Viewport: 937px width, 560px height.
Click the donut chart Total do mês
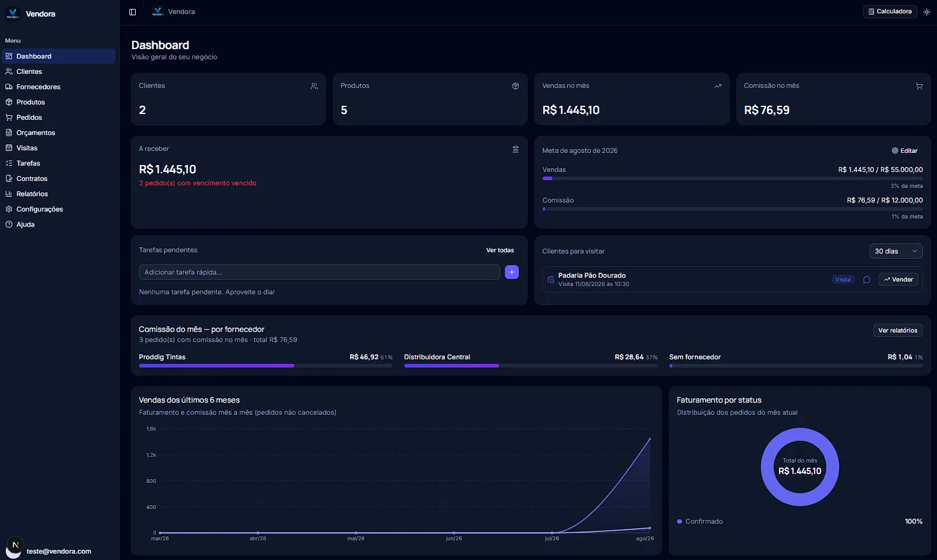[800, 467]
